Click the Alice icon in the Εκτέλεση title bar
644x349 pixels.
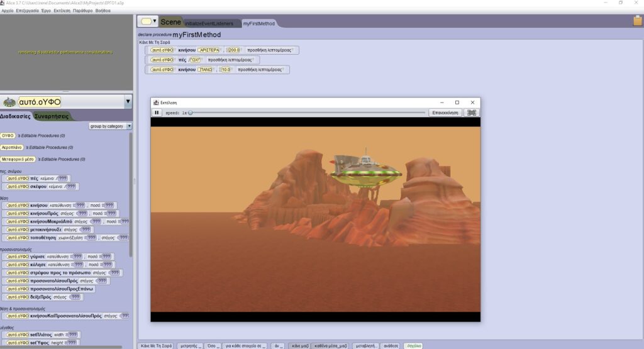tap(156, 102)
